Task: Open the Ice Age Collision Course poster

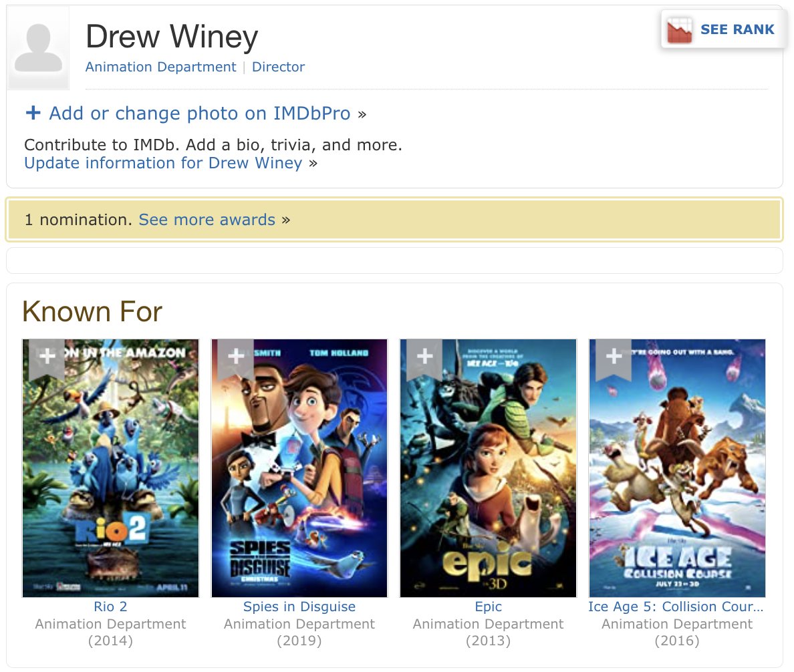Action: 677,468
